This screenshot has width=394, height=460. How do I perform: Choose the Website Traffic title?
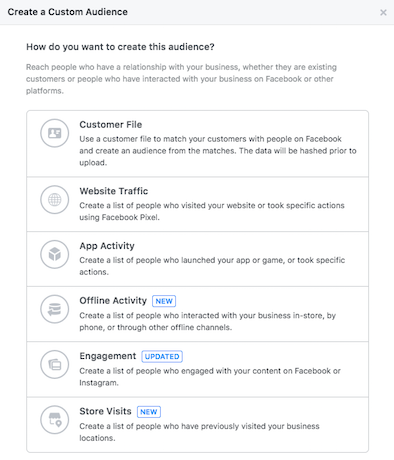[114, 191]
